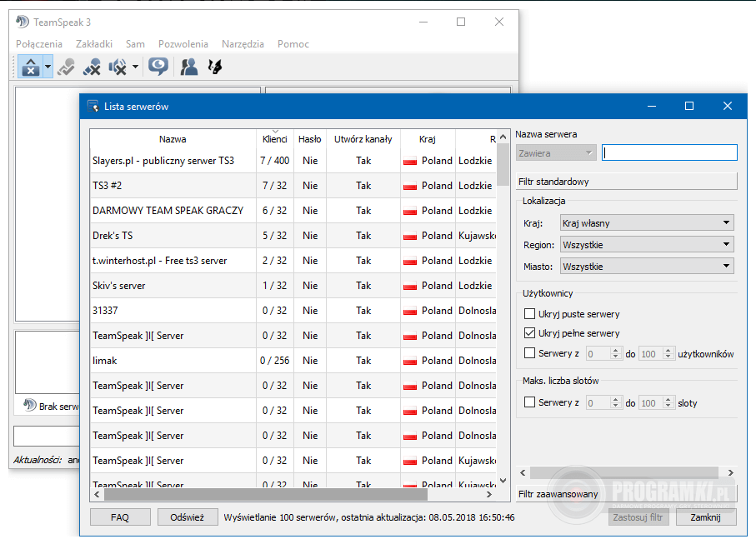756x544 pixels.
Task: Sort by the Hasło column header
Action: (x=310, y=139)
